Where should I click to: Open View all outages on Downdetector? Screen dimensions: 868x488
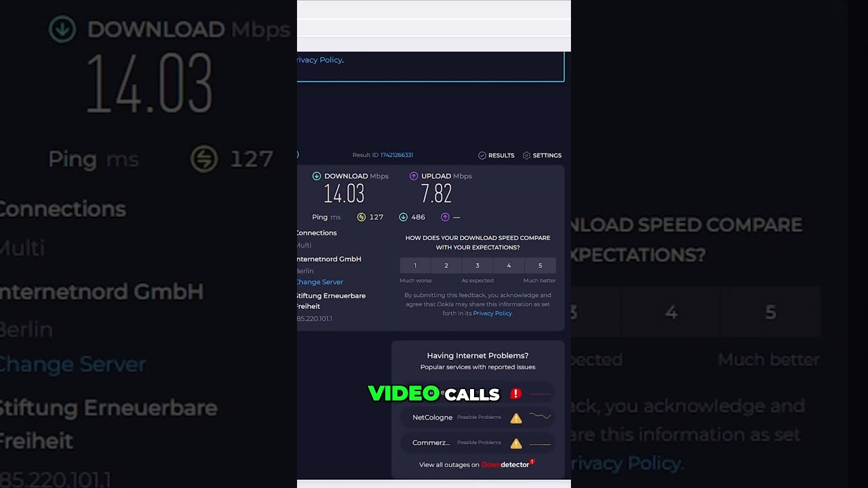pyautogui.click(x=477, y=464)
